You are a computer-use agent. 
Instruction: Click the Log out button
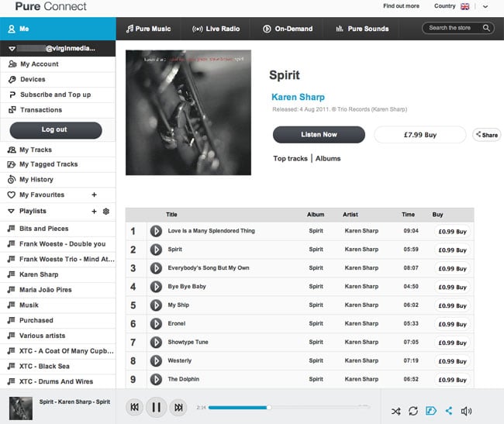[56, 130]
